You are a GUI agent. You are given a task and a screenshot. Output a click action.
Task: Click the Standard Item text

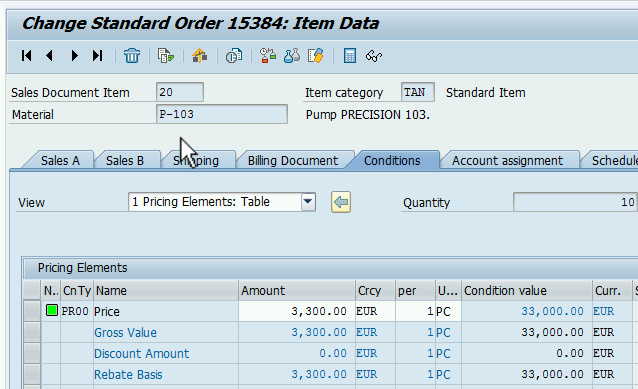tap(485, 93)
